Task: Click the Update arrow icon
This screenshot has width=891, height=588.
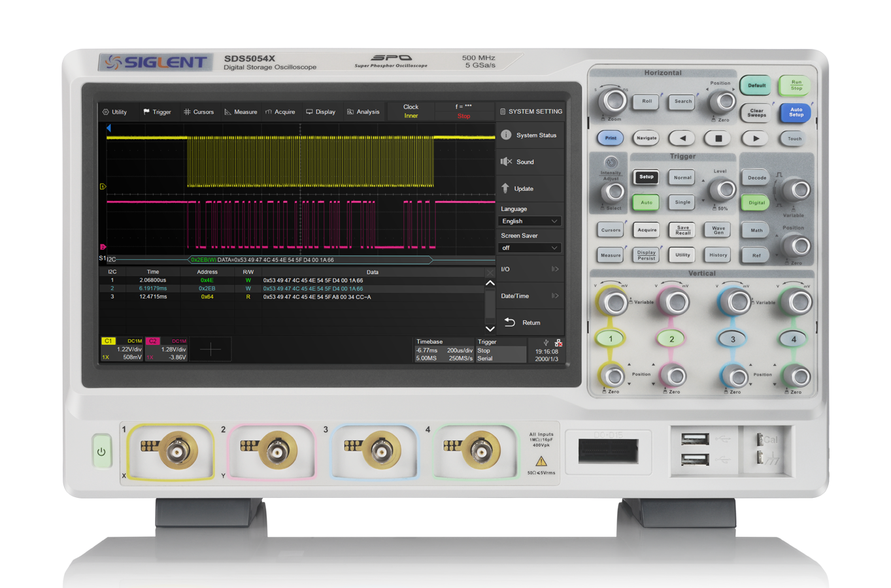Action: click(505, 188)
